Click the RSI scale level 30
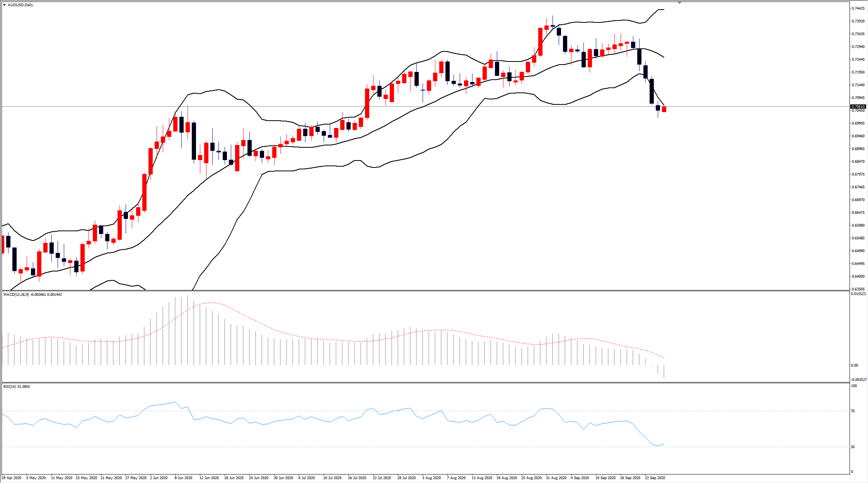Screen dimensions: 868x483 tap(853, 447)
